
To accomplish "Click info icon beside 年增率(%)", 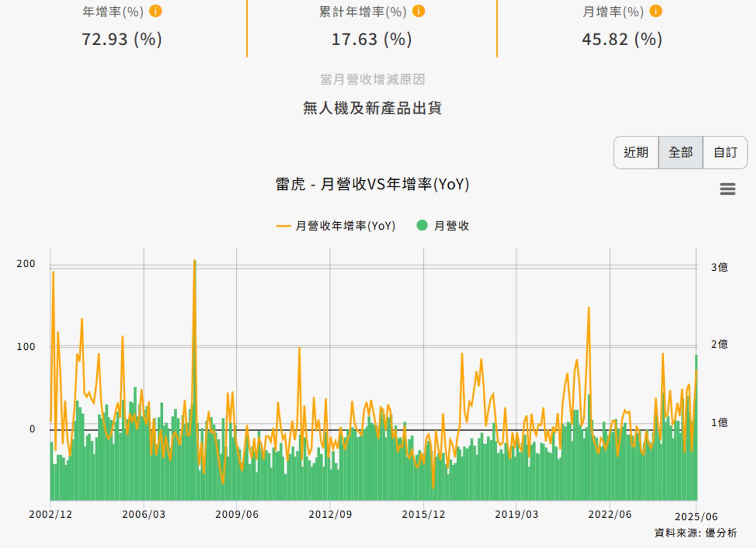I will (x=156, y=11).
